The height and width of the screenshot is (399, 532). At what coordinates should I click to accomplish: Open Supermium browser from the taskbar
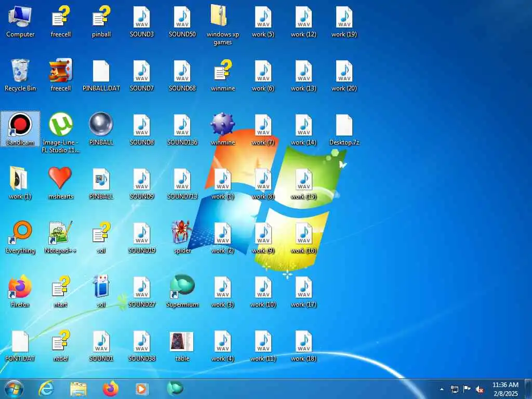(x=175, y=388)
